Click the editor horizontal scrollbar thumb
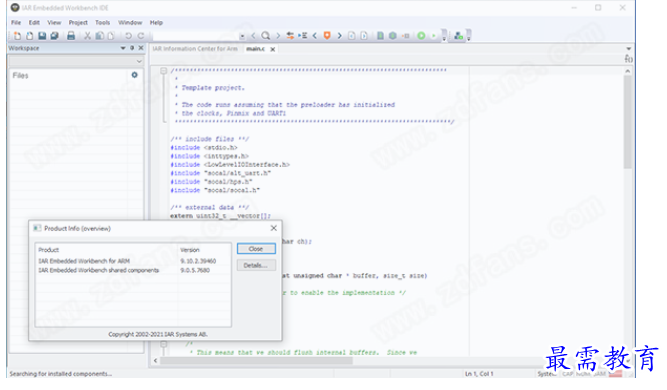 click(256, 361)
